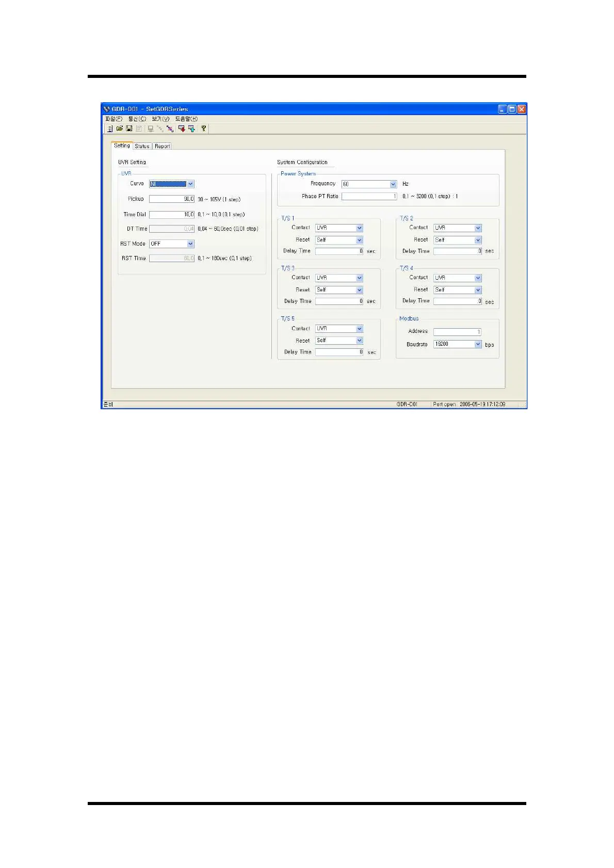Click the '30 ~ 105V (1 step)' range text
Image resolution: width=614 pixels, height=868 pixels.
[x=219, y=199]
